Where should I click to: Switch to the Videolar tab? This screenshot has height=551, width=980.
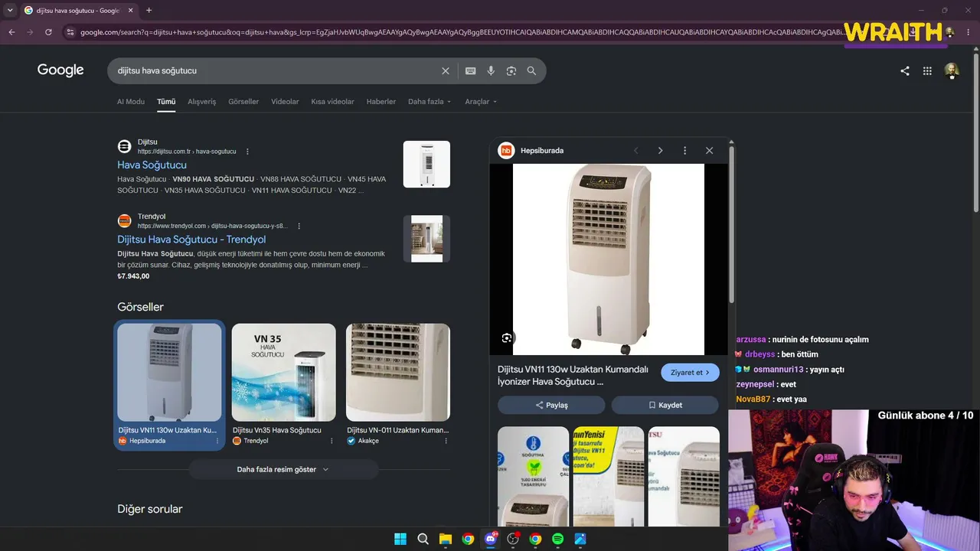click(x=285, y=102)
